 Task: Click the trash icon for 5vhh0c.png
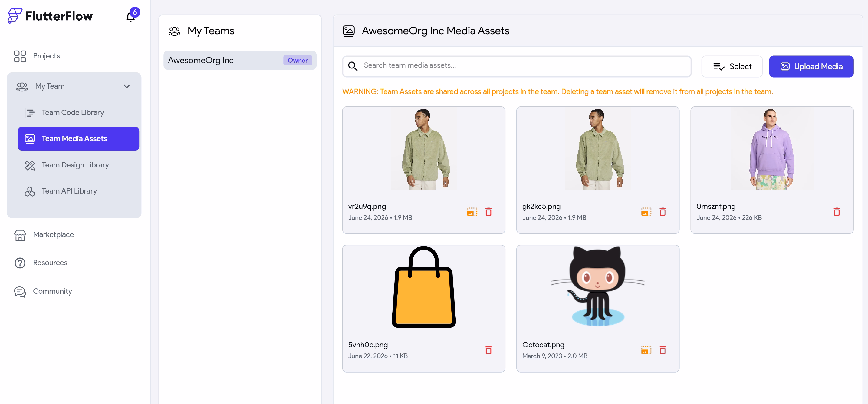coord(488,350)
